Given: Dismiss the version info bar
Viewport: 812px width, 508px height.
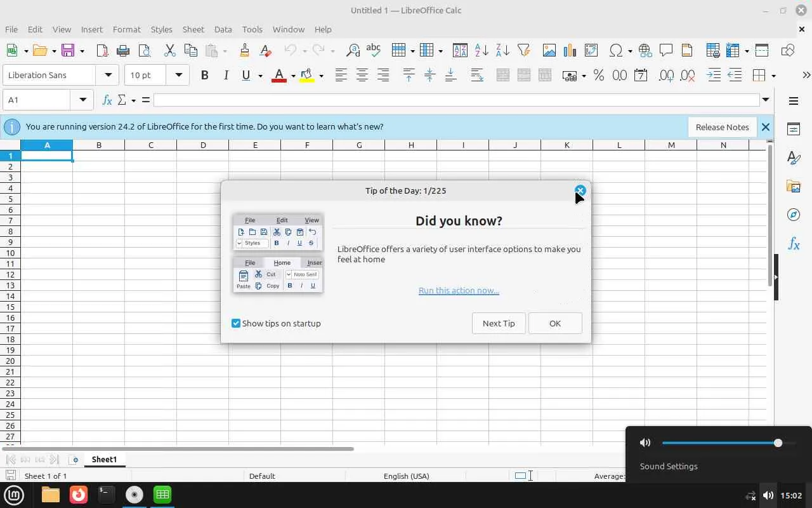Looking at the screenshot, I should [766, 127].
